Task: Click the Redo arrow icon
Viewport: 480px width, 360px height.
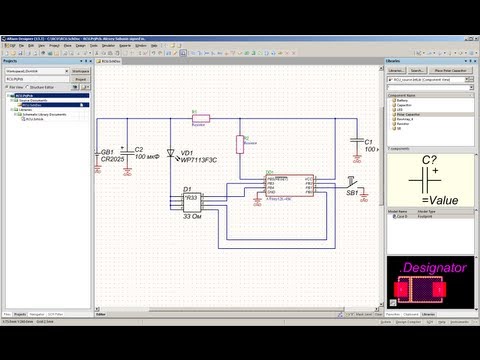Action: pyautogui.click(x=160, y=53)
